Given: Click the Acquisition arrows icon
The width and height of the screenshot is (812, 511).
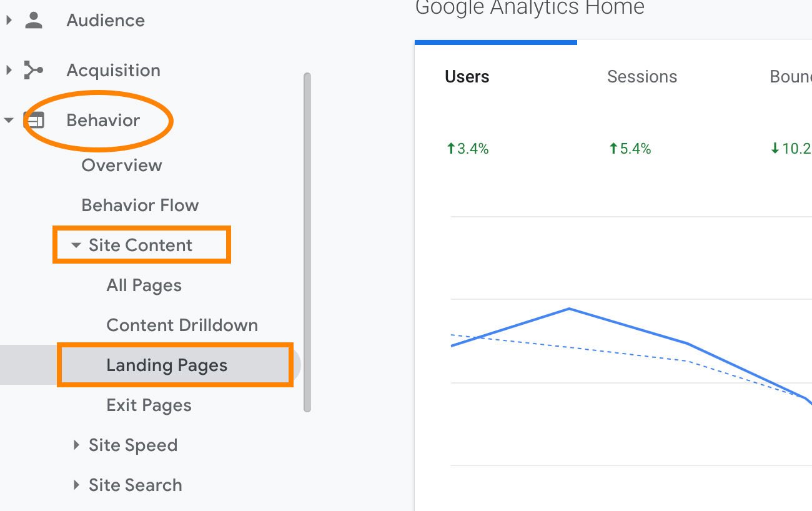Looking at the screenshot, I should pos(33,70).
